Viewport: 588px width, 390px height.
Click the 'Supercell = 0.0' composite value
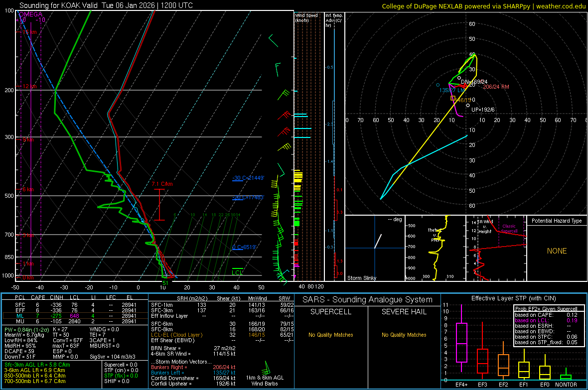point(121,365)
